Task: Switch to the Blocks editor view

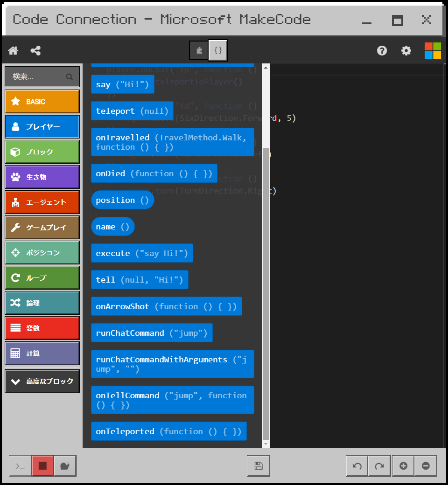Action: click(x=198, y=50)
